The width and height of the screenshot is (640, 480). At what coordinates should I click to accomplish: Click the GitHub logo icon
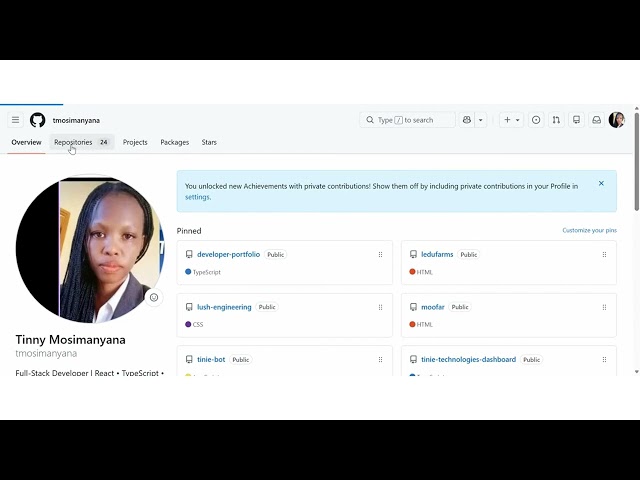[38, 120]
